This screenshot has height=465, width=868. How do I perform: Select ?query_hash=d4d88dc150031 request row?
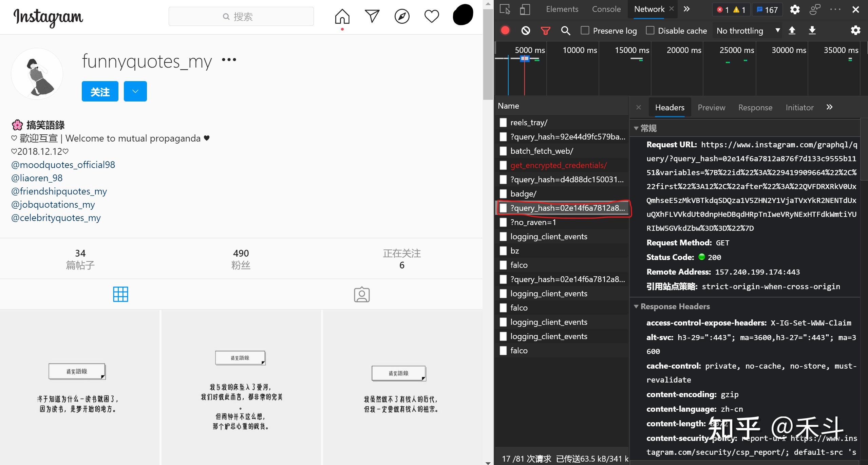562,180
